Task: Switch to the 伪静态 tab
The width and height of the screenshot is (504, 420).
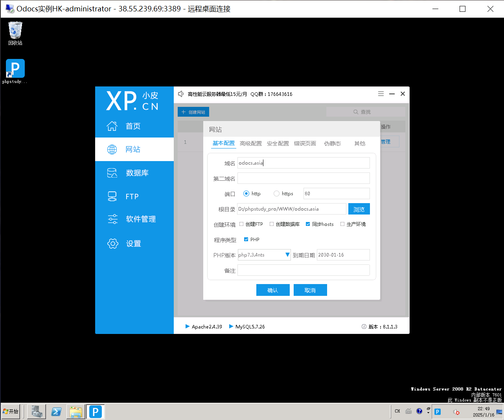Action: pos(332,143)
